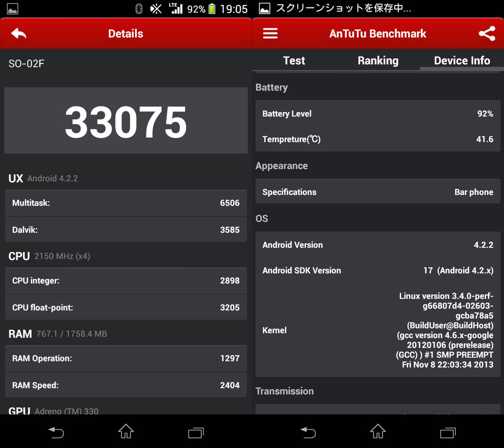
Task: Switch to the Test tab
Action: (x=294, y=60)
